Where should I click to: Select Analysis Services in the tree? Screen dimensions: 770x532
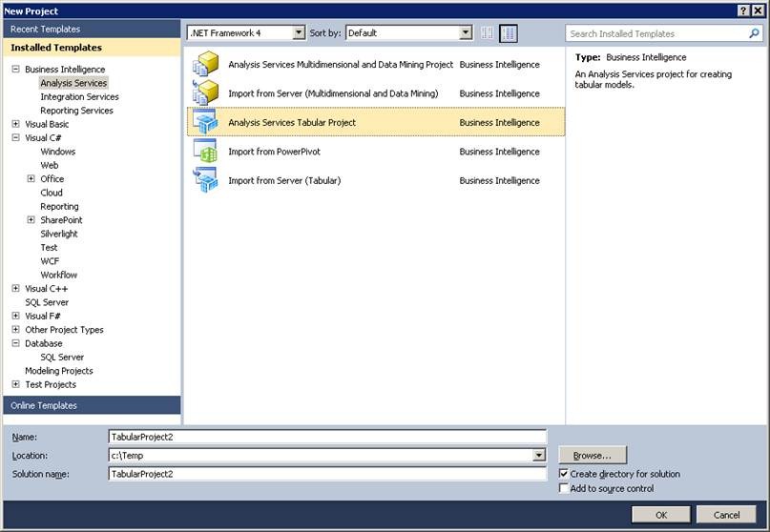click(73, 83)
